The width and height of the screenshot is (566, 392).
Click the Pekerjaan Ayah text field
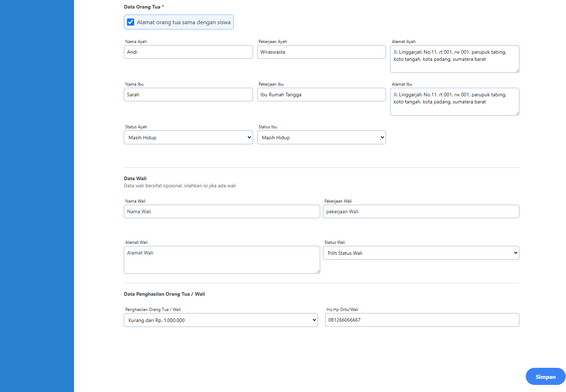point(321,52)
